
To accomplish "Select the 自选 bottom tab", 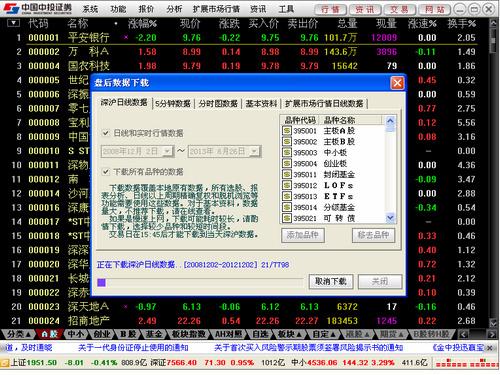I will tap(260, 334).
